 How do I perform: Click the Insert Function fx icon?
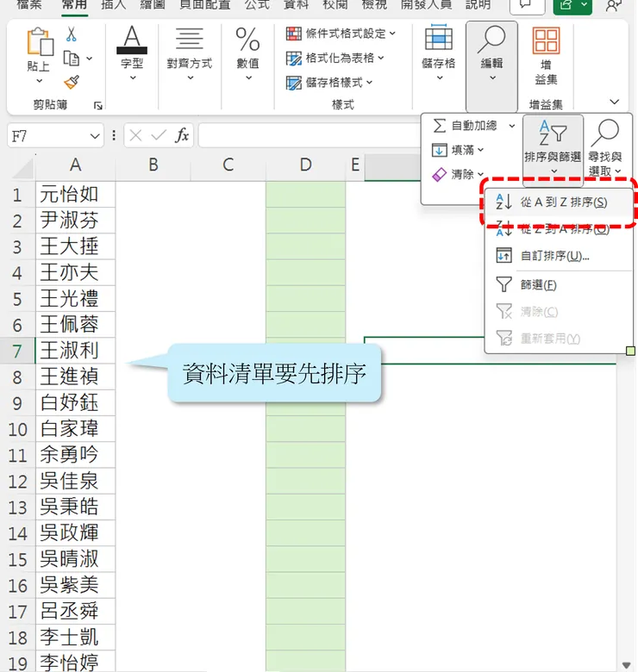point(182,135)
